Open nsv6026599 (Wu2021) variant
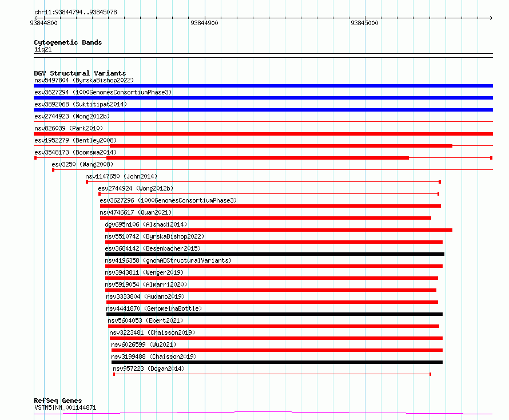 pos(144,344)
